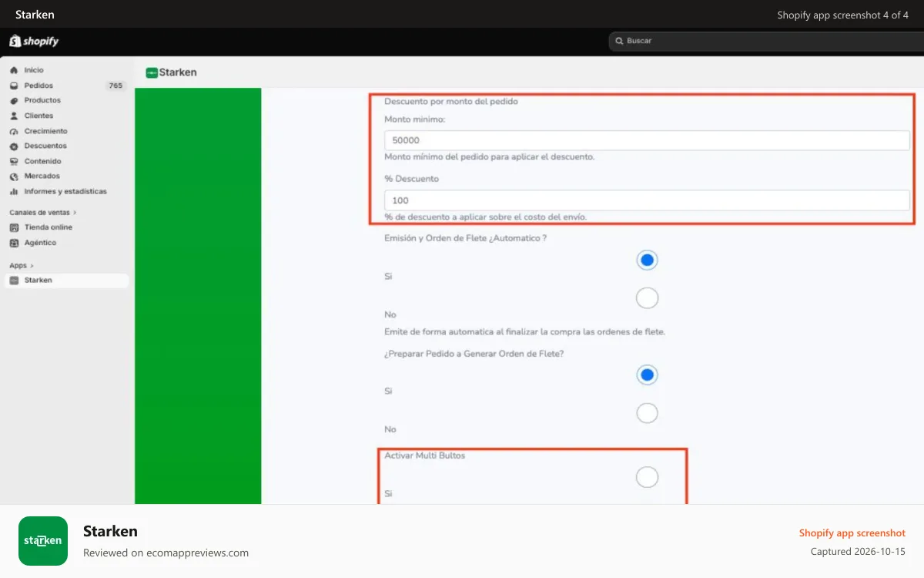
Task: Click the Crecimiento icon
Action: pyautogui.click(x=14, y=131)
